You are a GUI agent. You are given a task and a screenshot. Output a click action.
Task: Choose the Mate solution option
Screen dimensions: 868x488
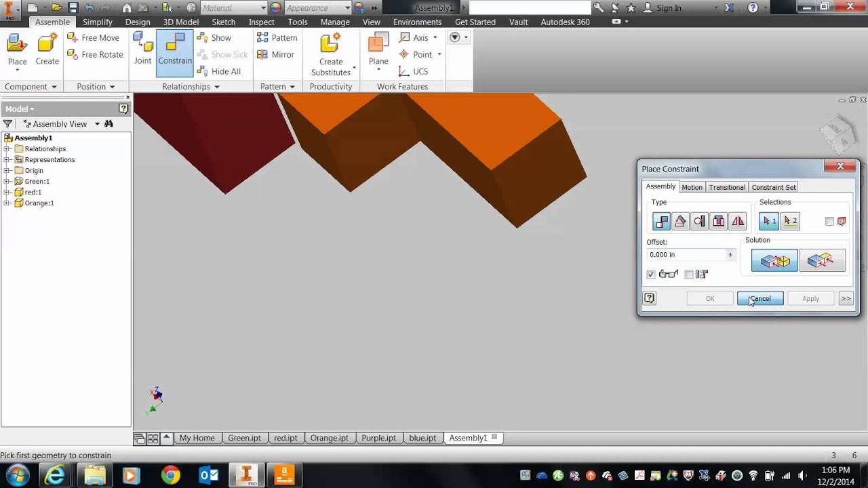pyautogui.click(x=774, y=260)
